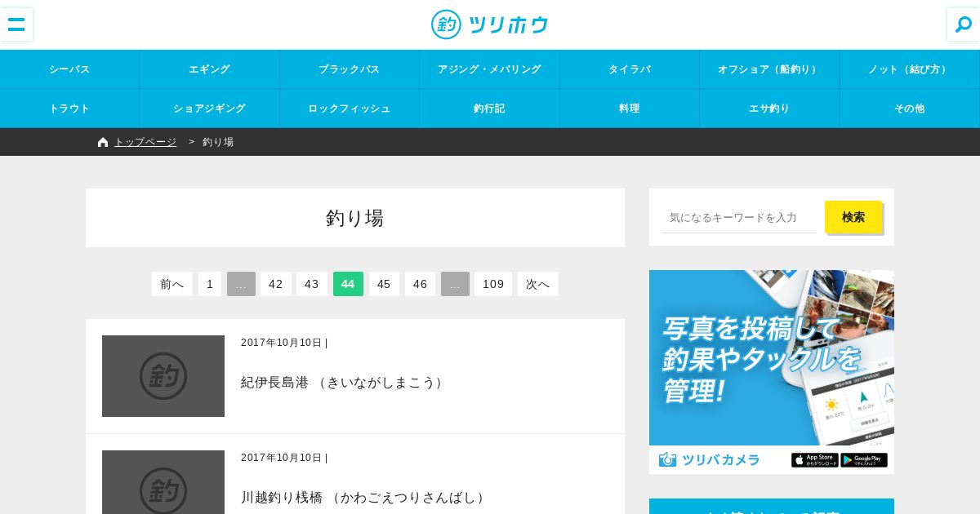Go to the 料理 category
The image size is (980, 514).
[630, 109]
